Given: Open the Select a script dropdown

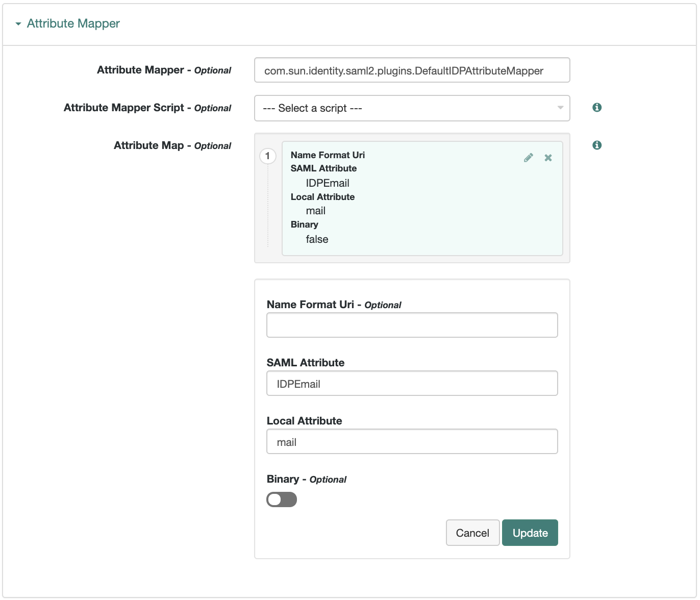Looking at the screenshot, I should [x=412, y=108].
